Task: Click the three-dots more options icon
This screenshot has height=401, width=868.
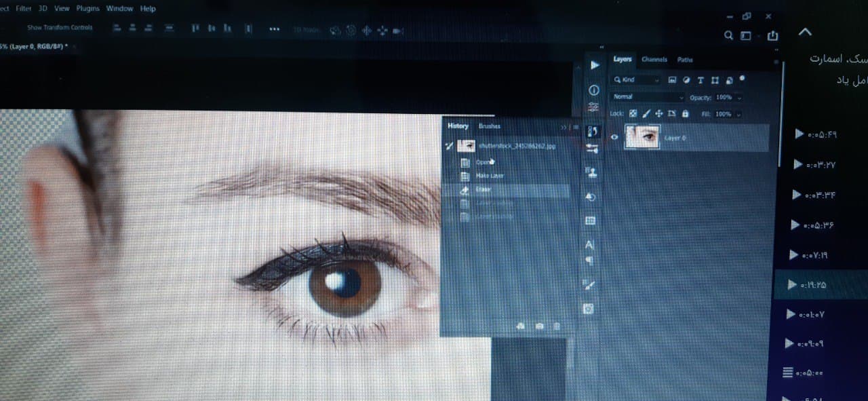Action: point(275,29)
